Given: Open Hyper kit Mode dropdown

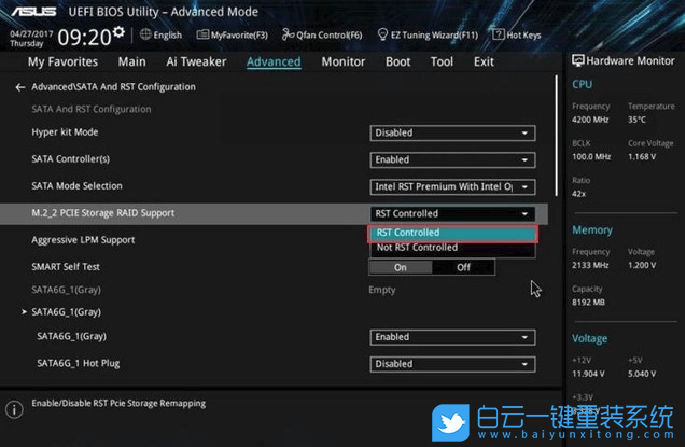Looking at the screenshot, I should click(452, 133).
